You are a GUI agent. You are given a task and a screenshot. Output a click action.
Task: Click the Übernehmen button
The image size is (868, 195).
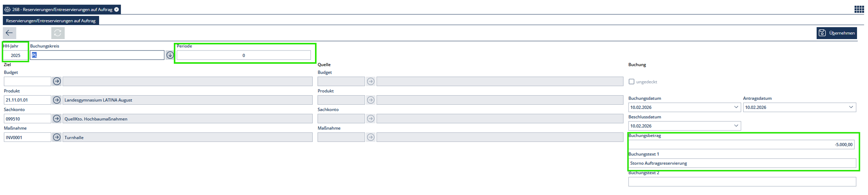pyautogui.click(x=836, y=33)
